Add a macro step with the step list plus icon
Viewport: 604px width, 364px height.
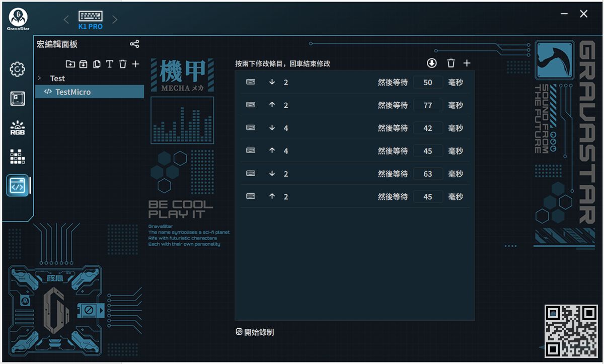click(467, 63)
